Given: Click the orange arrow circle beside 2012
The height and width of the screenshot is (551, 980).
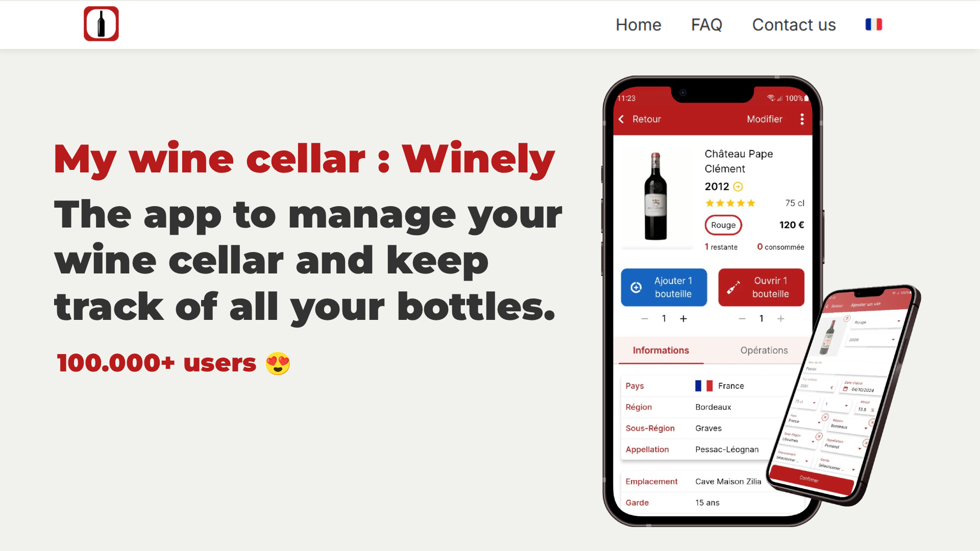Looking at the screenshot, I should pos(738,187).
